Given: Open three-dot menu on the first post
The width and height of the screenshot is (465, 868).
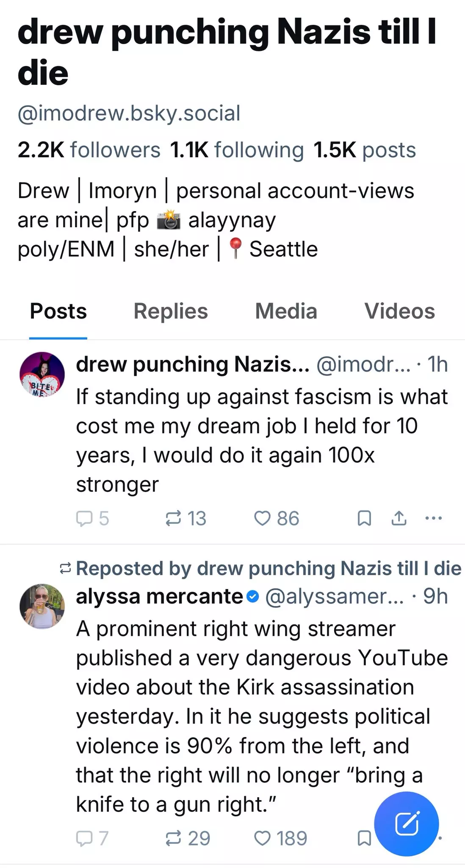Looking at the screenshot, I should click(x=434, y=518).
